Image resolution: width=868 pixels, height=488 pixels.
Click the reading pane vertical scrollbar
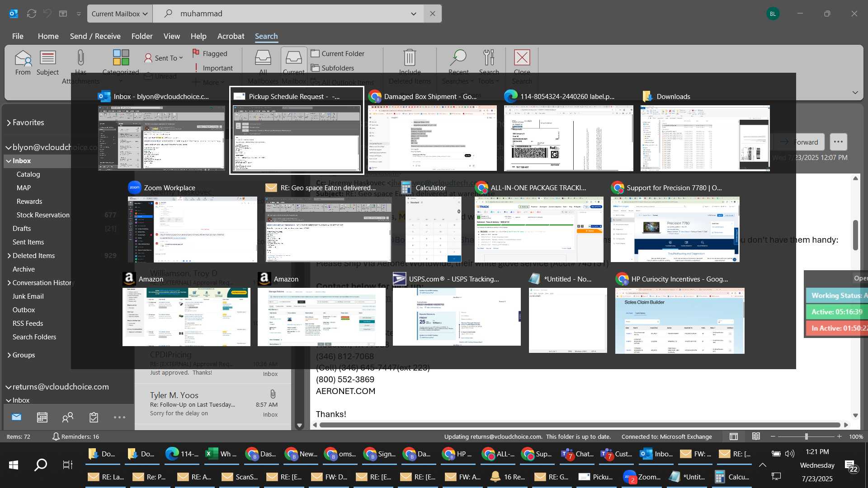click(855, 235)
